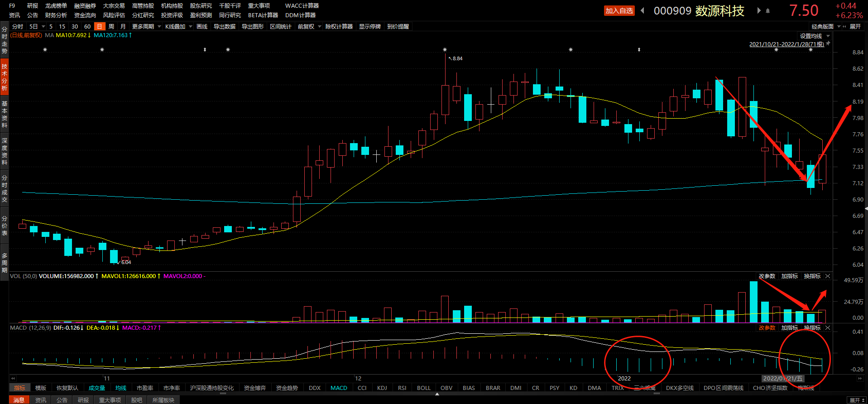Select the 60-minute period button
The width and height of the screenshot is (868, 404).
[87, 27]
